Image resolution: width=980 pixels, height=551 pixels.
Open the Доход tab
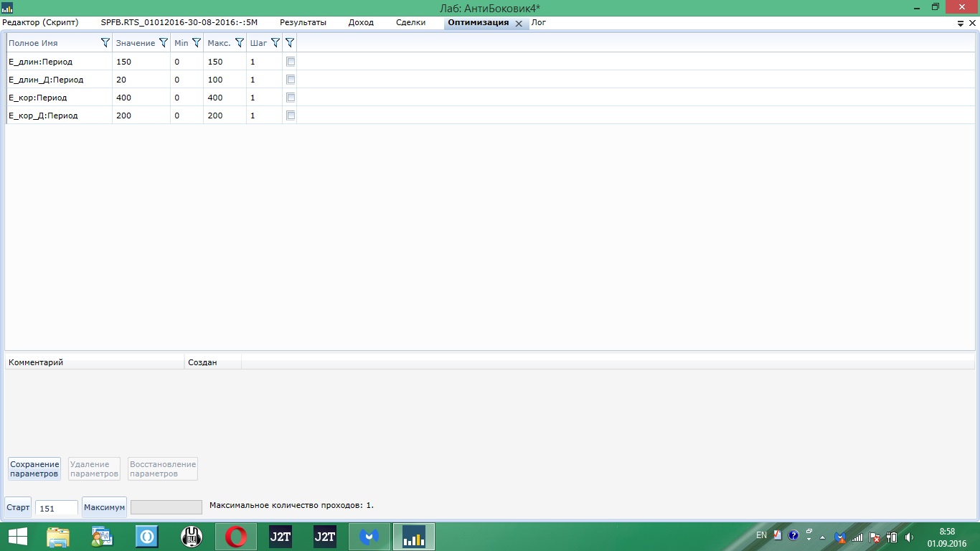pyautogui.click(x=361, y=22)
